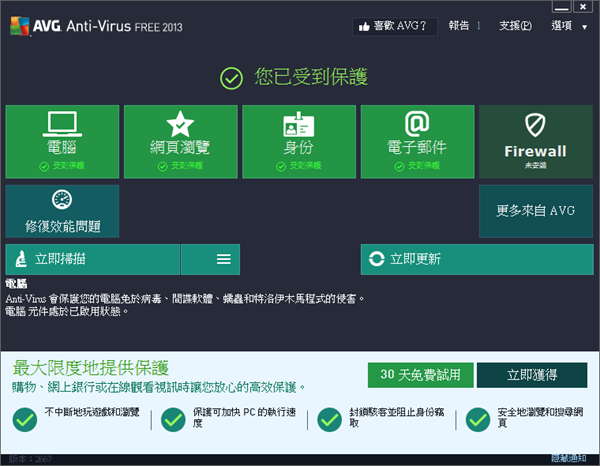Click the 30 天免費試用 trial button
This screenshot has width=600, height=466.
pos(421,375)
